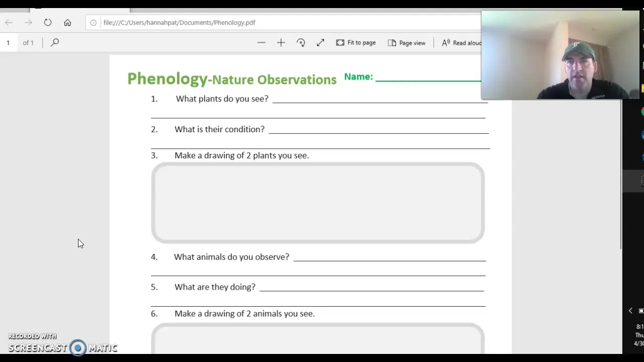The width and height of the screenshot is (644, 362).
Task: Rotate the PDF page
Action: tap(301, 43)
